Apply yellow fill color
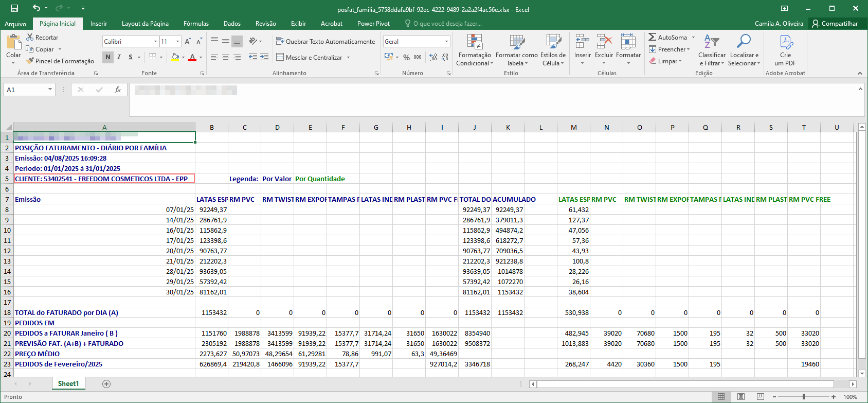 pyautogui.click(x=175, y=57)
